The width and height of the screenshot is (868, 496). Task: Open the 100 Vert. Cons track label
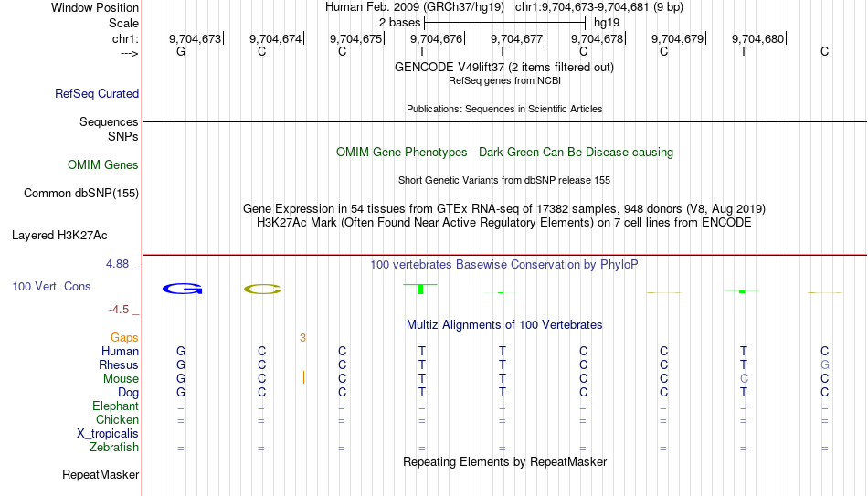click(51, 286)
